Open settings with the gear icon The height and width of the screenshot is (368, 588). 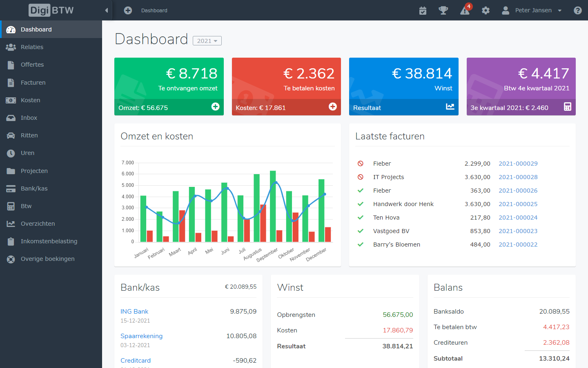(x=486, y=10)
